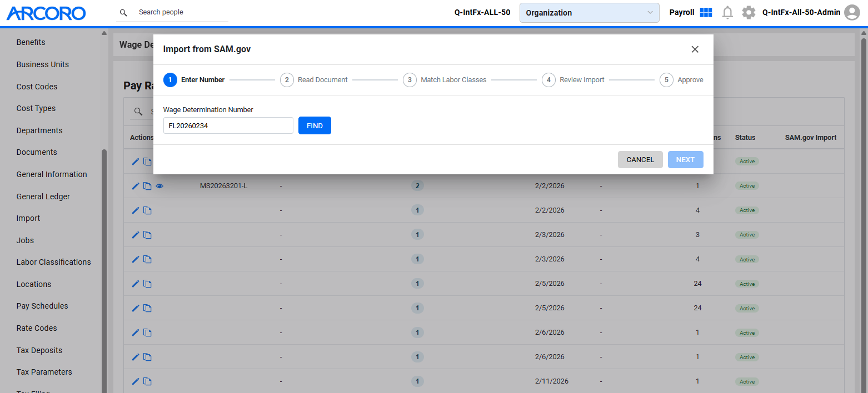
Task: Click the FIND button
Action: click(315, 126)
